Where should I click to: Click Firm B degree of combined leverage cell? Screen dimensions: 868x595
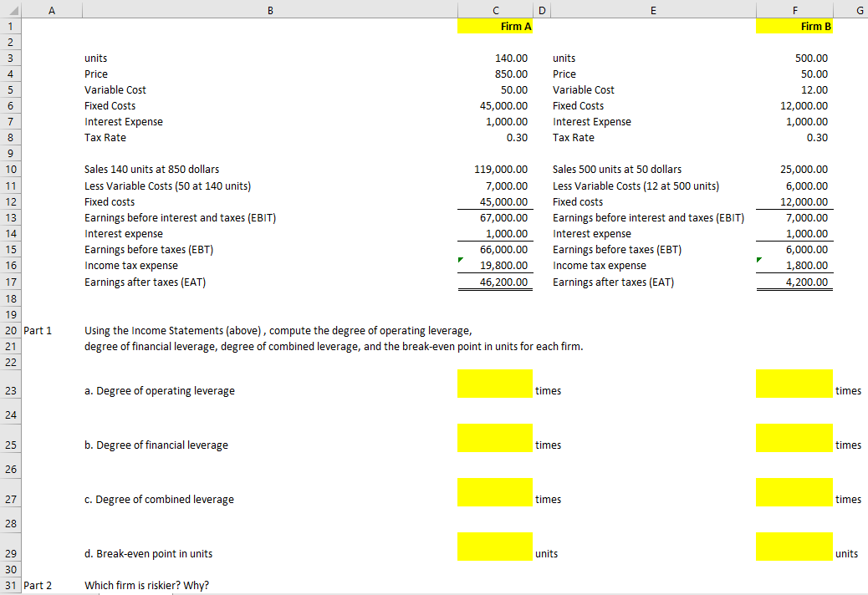click(794, 492)
